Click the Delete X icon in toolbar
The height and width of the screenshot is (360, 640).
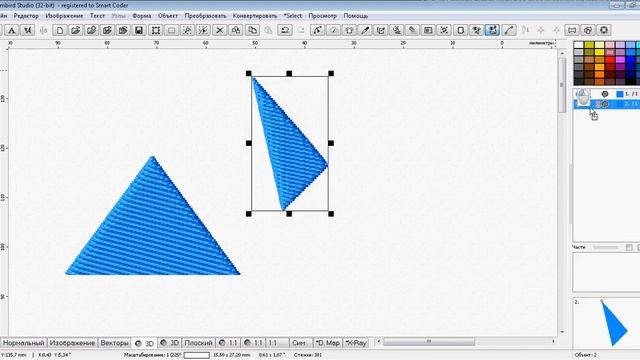point(220,30)
